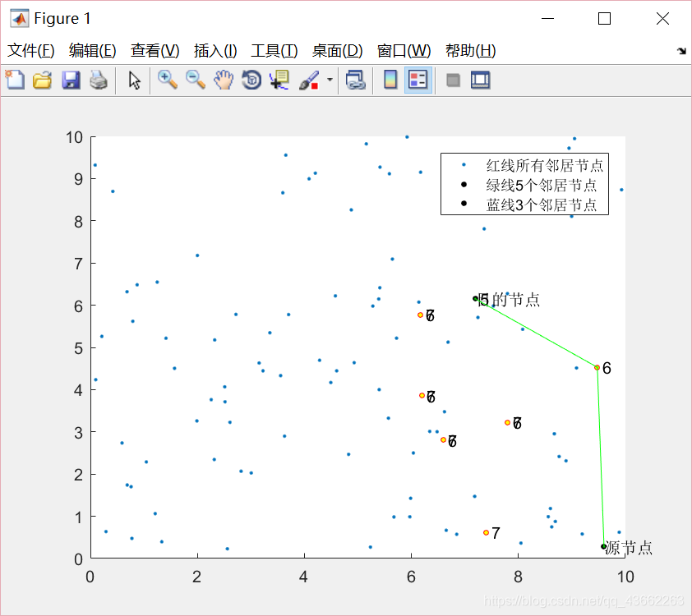Select the Zoom Out tool
Screen dimensions: 692x616
[195, 80]
